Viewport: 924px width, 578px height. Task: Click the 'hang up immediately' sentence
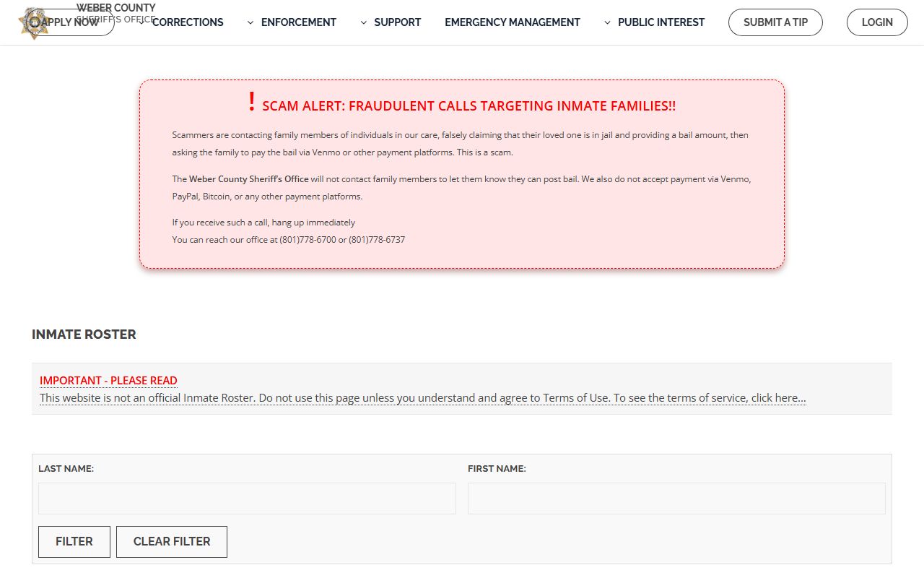pos(263,222)
